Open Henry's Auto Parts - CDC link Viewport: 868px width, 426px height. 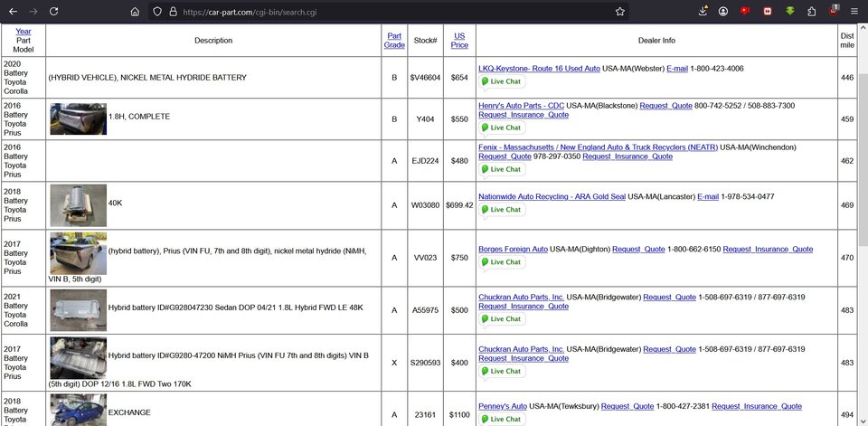click(522, 106)
